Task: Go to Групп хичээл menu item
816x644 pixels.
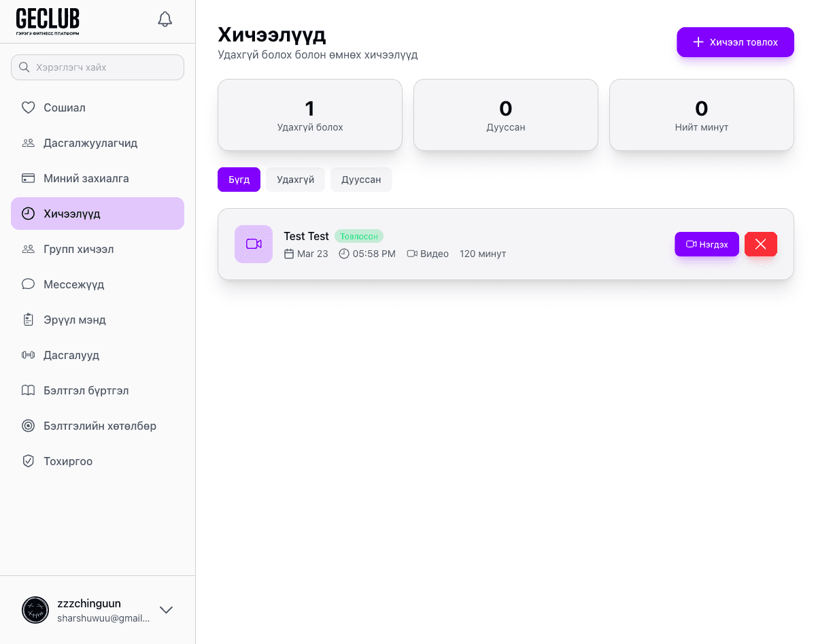Action: click(x=78, y=249)
